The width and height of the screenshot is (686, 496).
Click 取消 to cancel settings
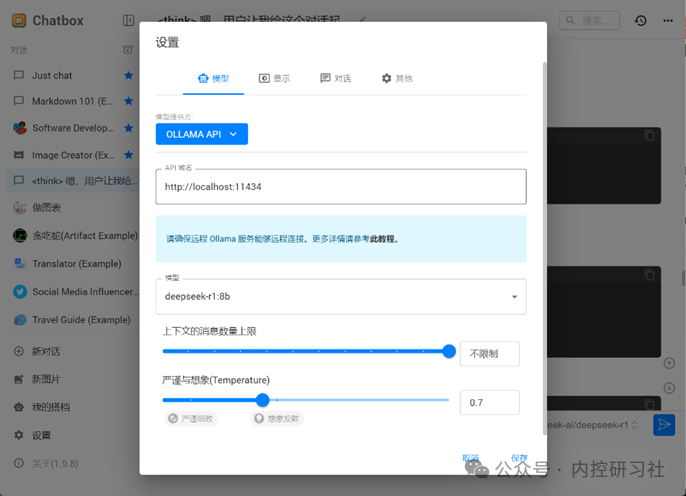pos(471,458)
